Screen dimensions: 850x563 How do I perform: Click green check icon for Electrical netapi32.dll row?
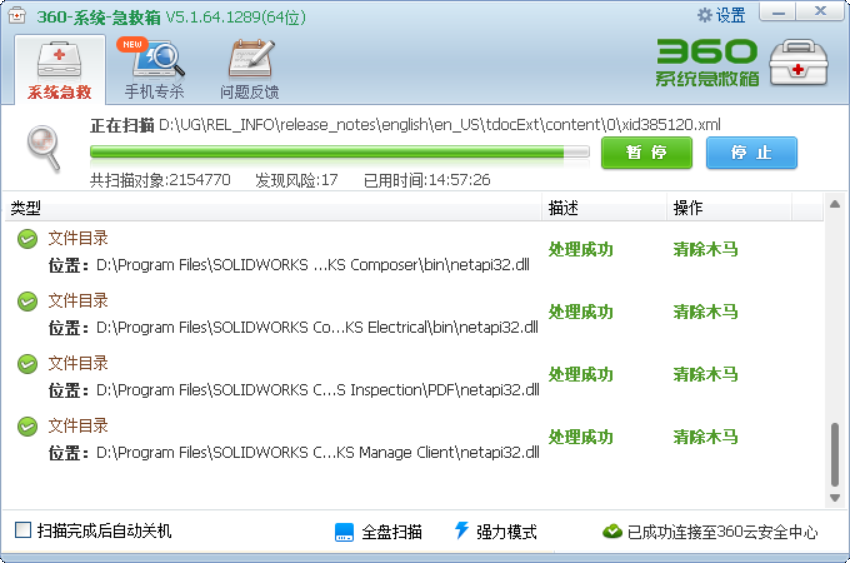click(x=27, y=301)
